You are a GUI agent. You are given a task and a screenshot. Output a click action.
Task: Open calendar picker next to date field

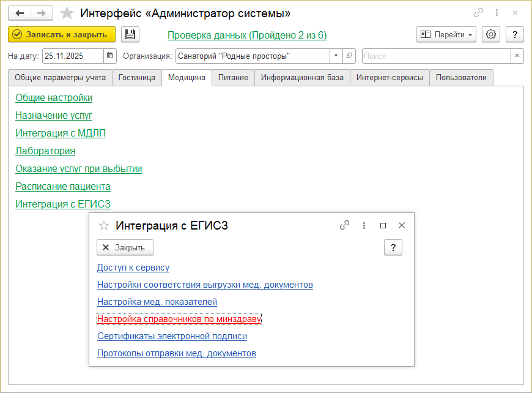click(x=110, y=56)
